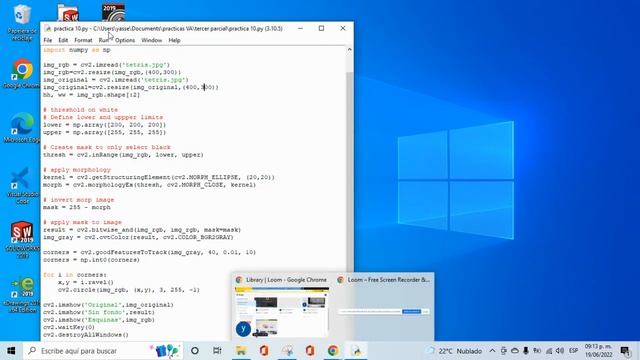Show hidden system tray icons chevron
The width and height of the screenshot is (640, 360).
point(492,351)
